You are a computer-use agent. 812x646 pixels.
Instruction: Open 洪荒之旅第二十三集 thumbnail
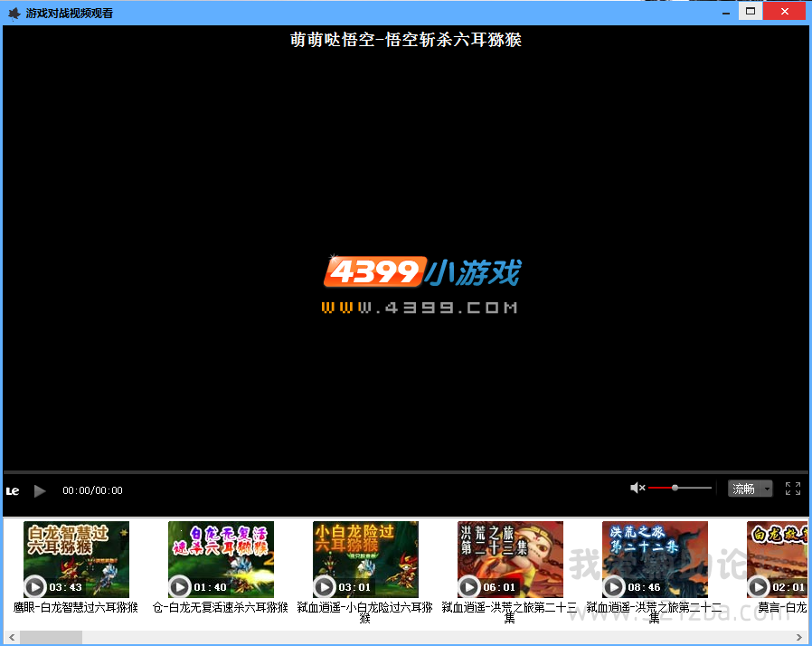tap(510, 559)
